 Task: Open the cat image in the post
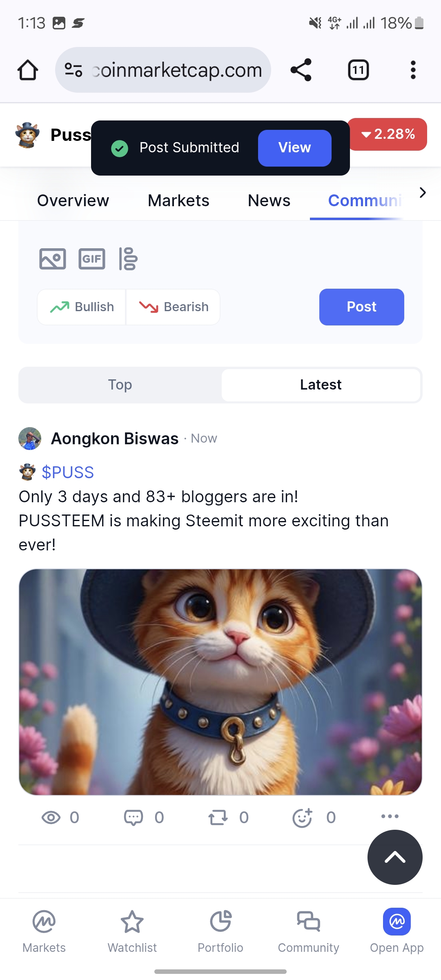(x=220, y=682)
